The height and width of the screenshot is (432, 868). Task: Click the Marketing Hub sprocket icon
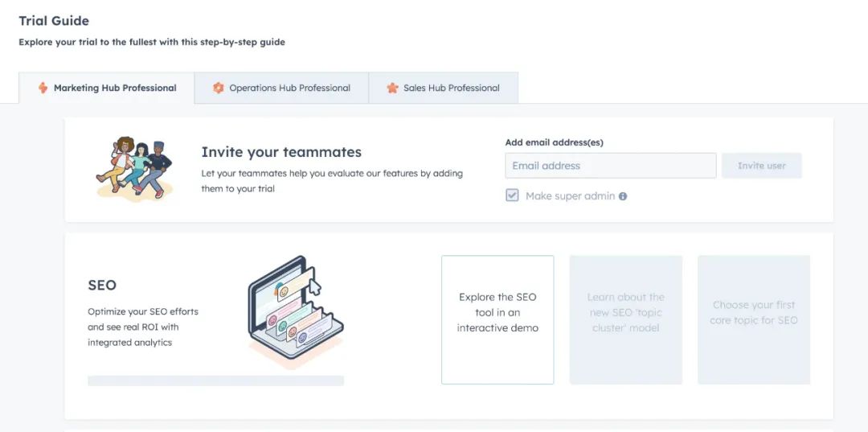[x=43, y=88]
